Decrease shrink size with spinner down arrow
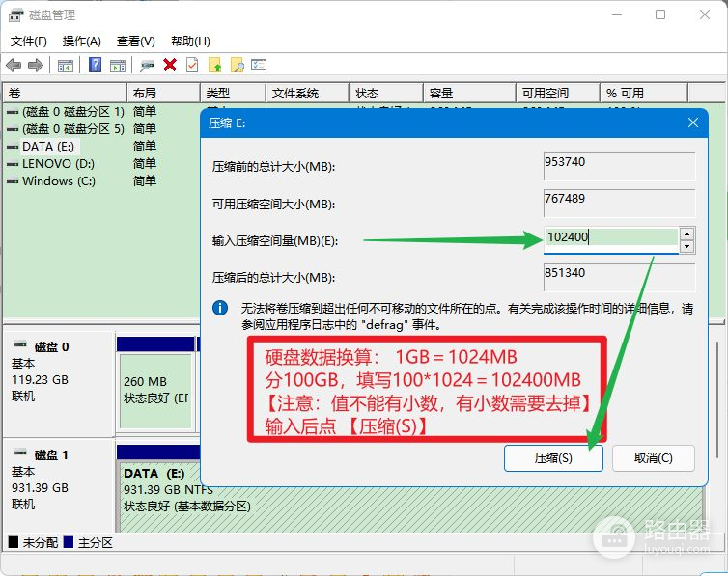This screenshot has width=728, height=576. point(686,246)
